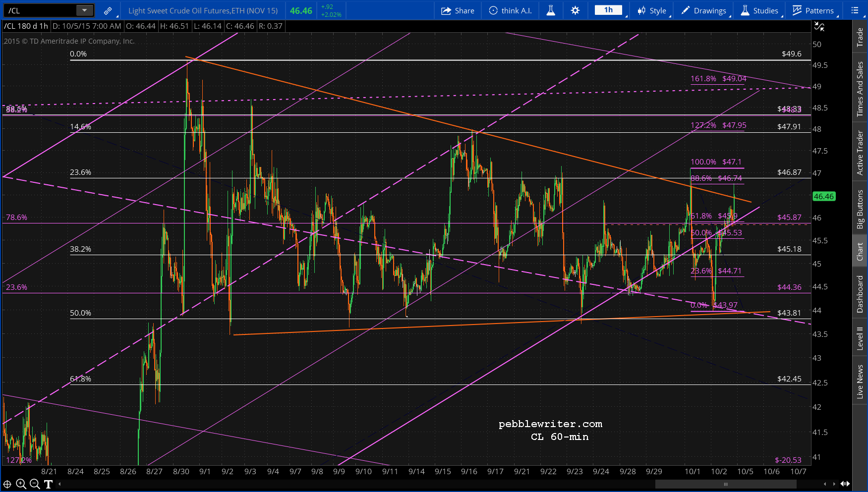This screenshot has height=492, width=868.
Task: Expand the Style menu
Action: 652,10
